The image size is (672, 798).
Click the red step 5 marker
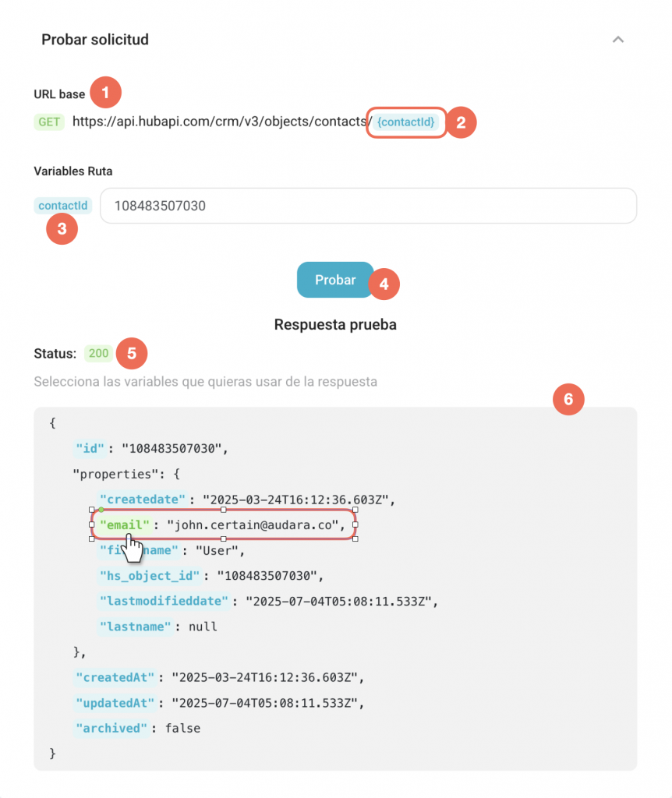coord(131,354)
